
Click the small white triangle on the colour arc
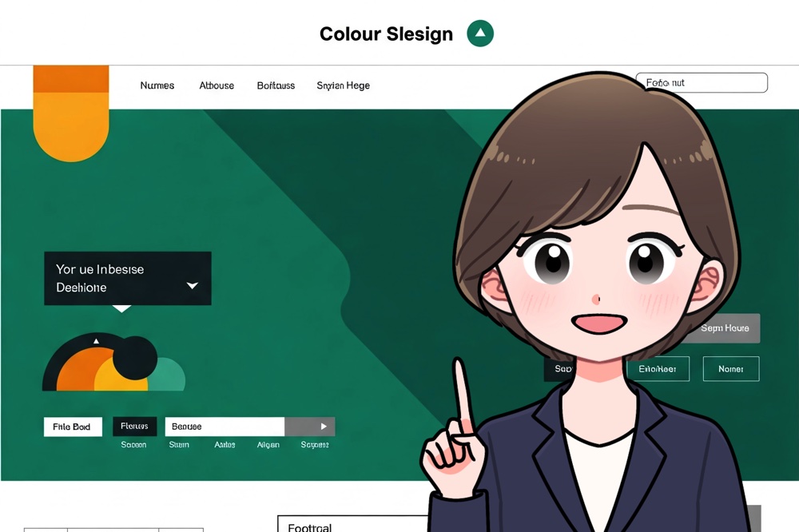click(x=97, y=341)
